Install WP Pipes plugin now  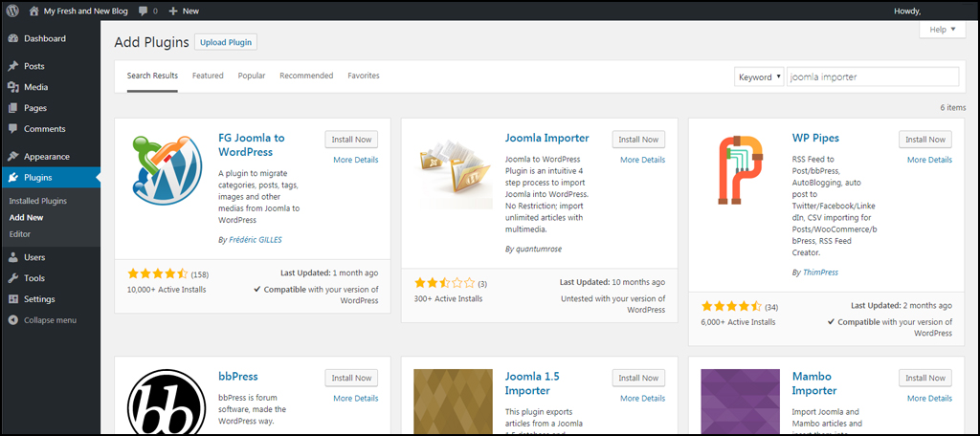(925, 140)
